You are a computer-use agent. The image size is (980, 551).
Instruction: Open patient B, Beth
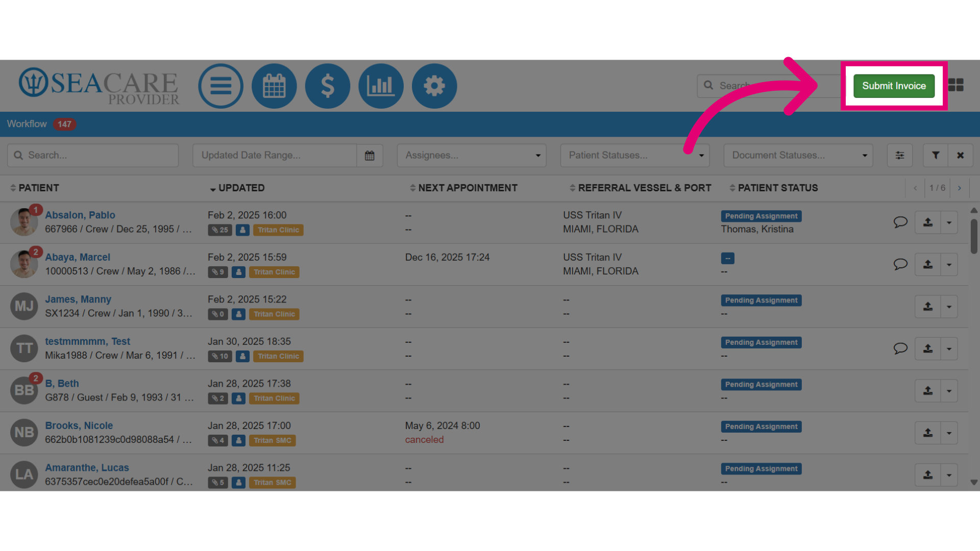tap(62, 383)
